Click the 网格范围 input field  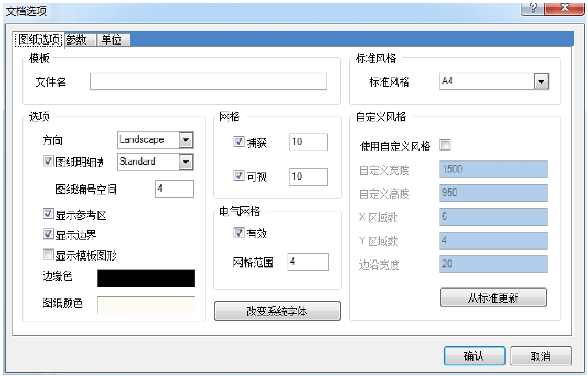[x=308, y=262]
